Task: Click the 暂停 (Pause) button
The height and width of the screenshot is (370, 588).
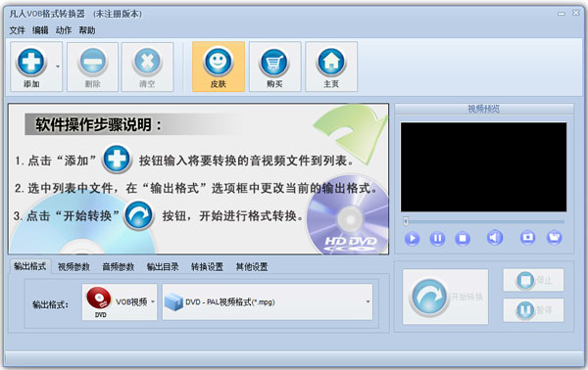Action: point(533,310)
